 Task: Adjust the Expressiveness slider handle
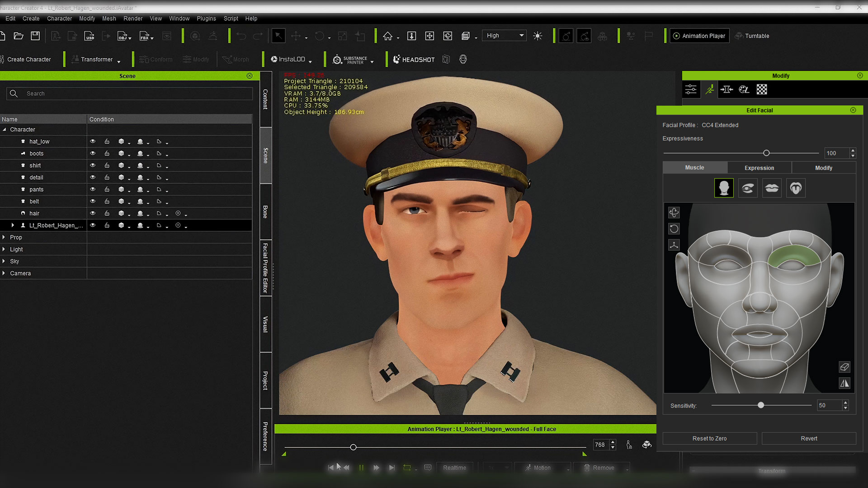tap(766, 153)
